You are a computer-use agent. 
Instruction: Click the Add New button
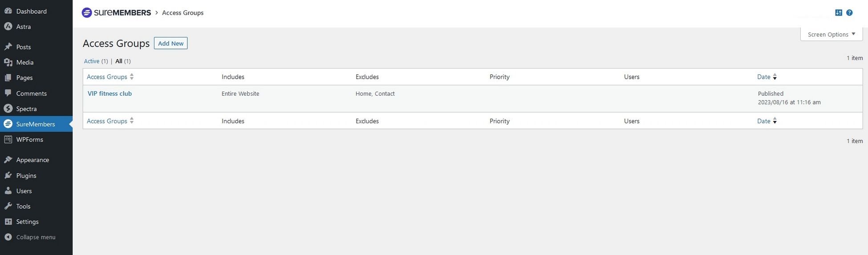(170, 43)
